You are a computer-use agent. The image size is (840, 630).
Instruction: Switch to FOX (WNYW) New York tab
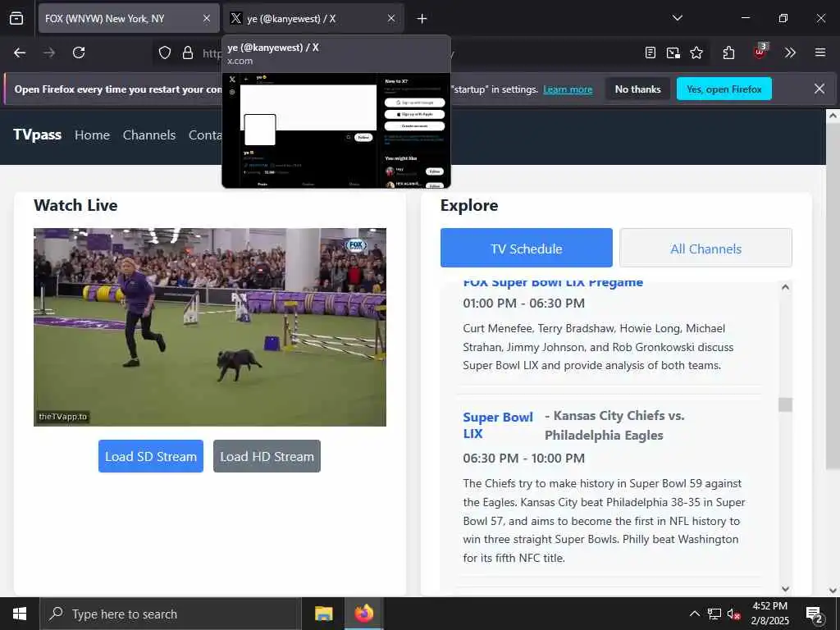click(129, 18)
